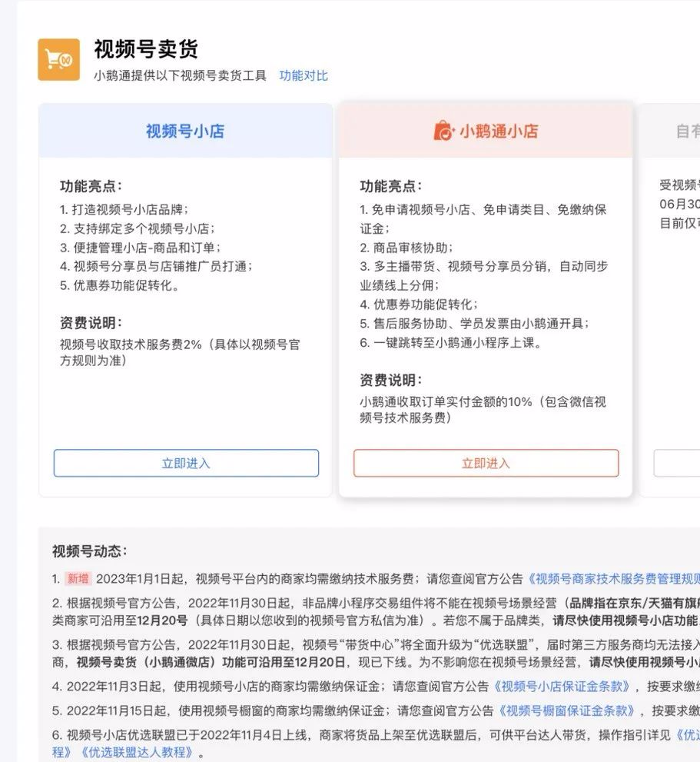Select the 小鹅通小店 card header
This screenshot has width=700, height=762.
pos(486,131)
